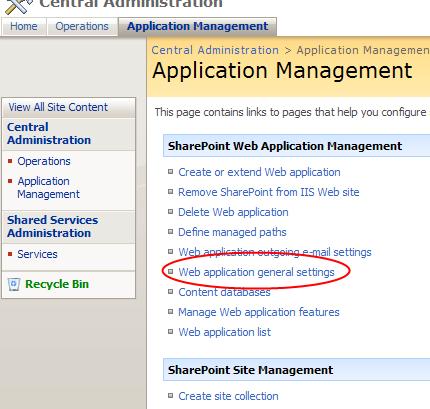
Task: Switch to the Operations tab
Action: tap(82, 26)
